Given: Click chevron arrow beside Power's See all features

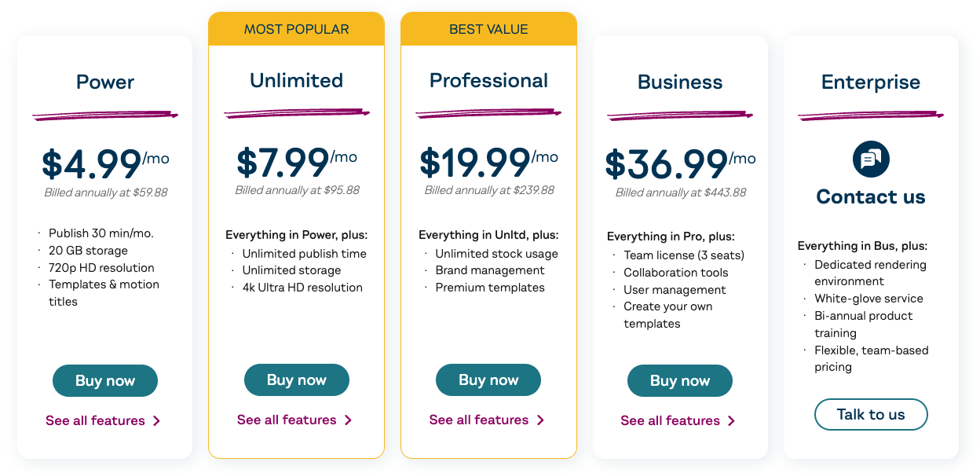Looking at the screenshot, I should click(157, 421).
